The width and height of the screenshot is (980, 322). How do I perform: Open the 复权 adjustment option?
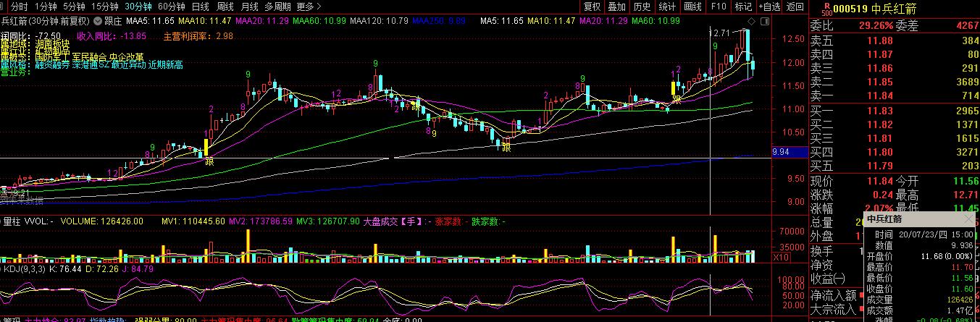(592, 7)
